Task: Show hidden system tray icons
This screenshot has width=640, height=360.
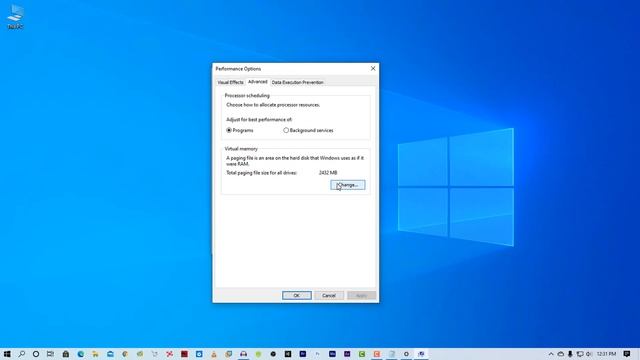Action: 551,354
